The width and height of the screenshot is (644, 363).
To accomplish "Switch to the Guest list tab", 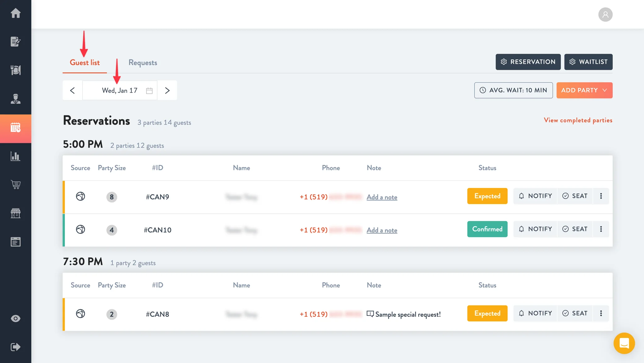I will [85, 63].
